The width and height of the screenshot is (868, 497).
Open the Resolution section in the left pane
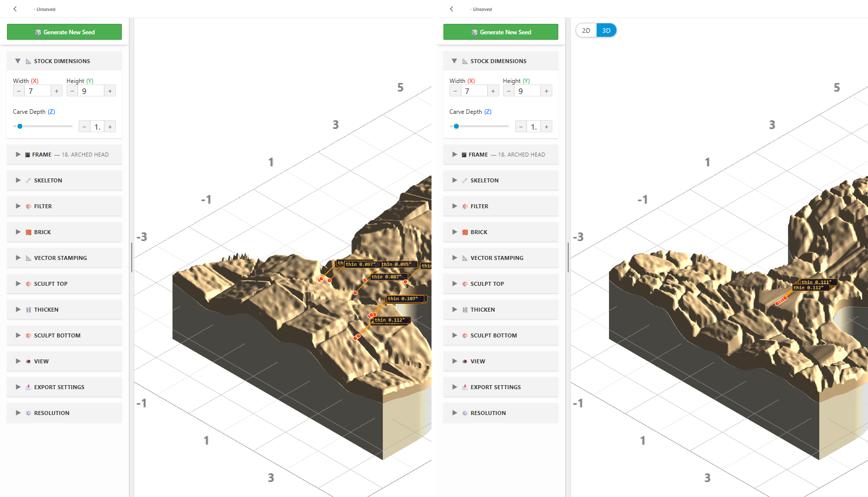point(64,413)
